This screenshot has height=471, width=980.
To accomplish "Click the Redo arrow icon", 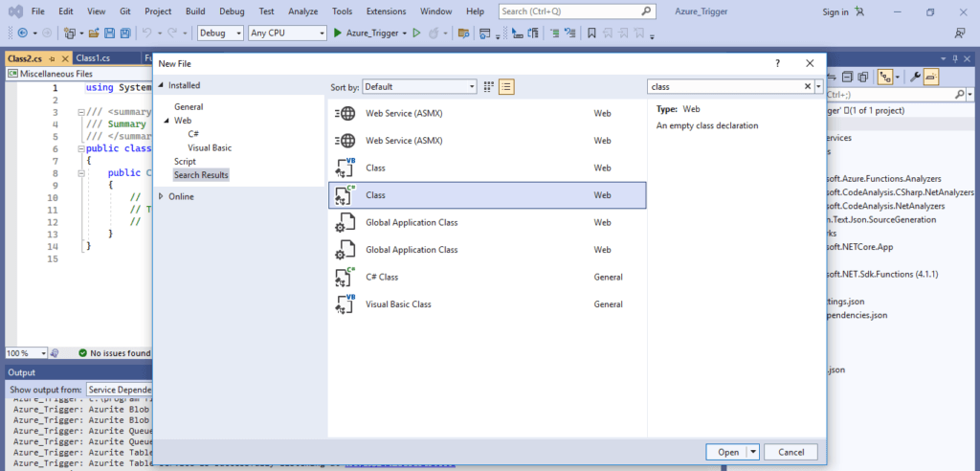I will [171, 34].
